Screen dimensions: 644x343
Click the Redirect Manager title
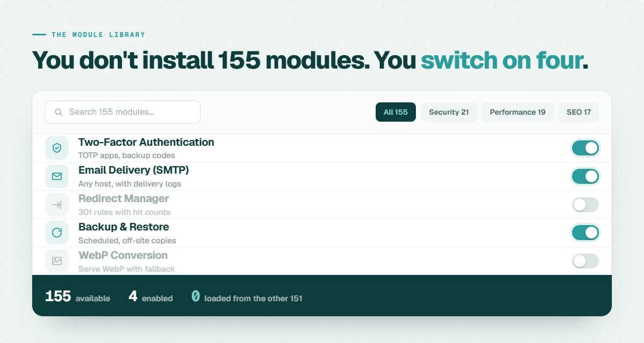point(123,198)
